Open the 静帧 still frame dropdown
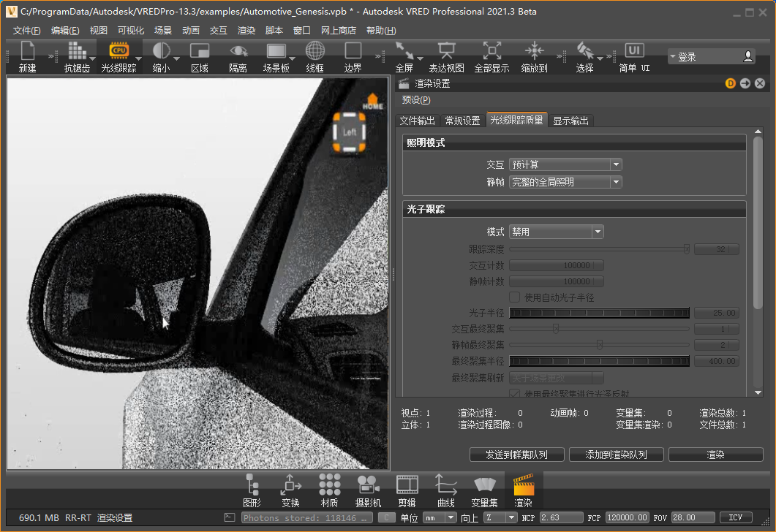The height and width of the screenshot is (532, 776). 565,182
